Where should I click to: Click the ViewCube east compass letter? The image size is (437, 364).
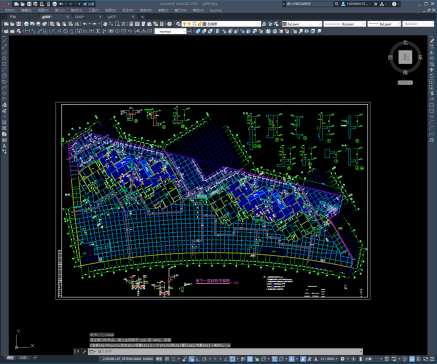[x=420, y=57]
